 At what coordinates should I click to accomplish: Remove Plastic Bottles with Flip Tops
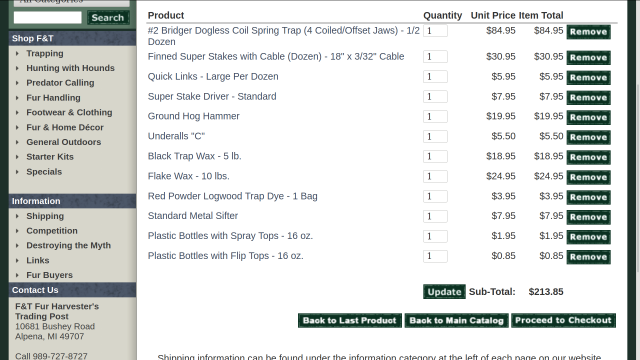click(x=588, y=257)
